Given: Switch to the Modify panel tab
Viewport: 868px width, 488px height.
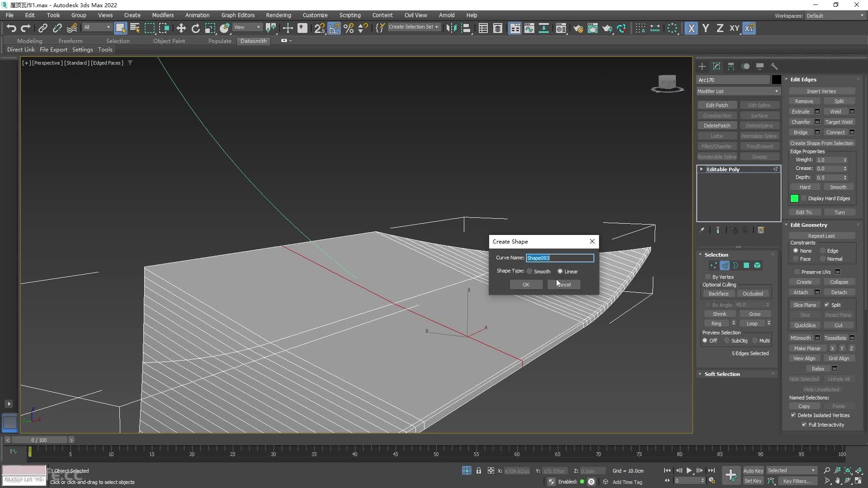Looking at the screenshot, I should (717, 66).
